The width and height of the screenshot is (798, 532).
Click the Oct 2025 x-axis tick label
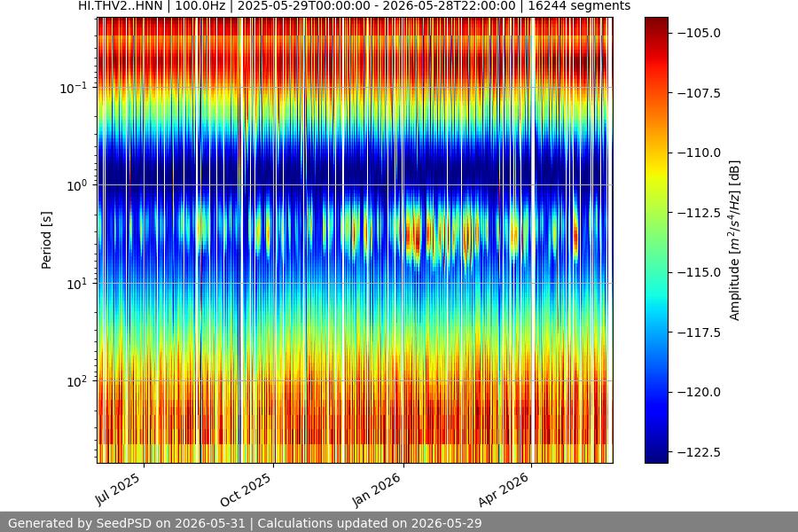246,490
